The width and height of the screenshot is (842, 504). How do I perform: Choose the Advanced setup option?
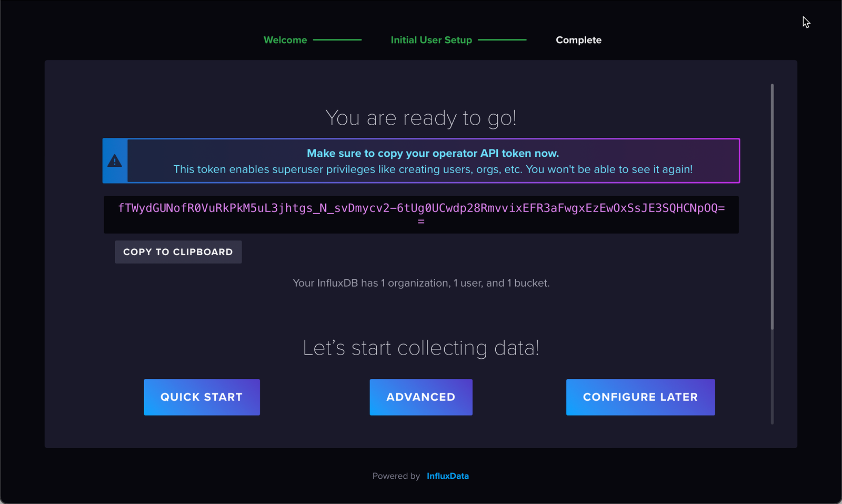click(421, 397)
